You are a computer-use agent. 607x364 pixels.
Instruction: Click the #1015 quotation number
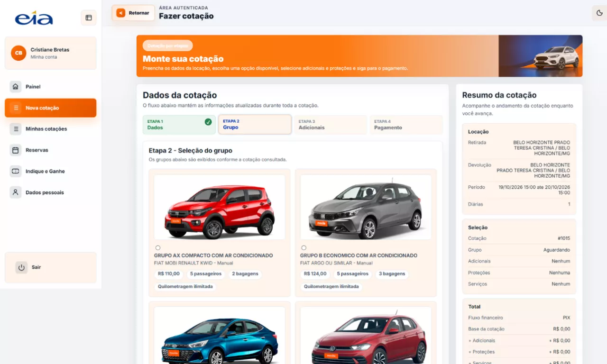point(564,238)
